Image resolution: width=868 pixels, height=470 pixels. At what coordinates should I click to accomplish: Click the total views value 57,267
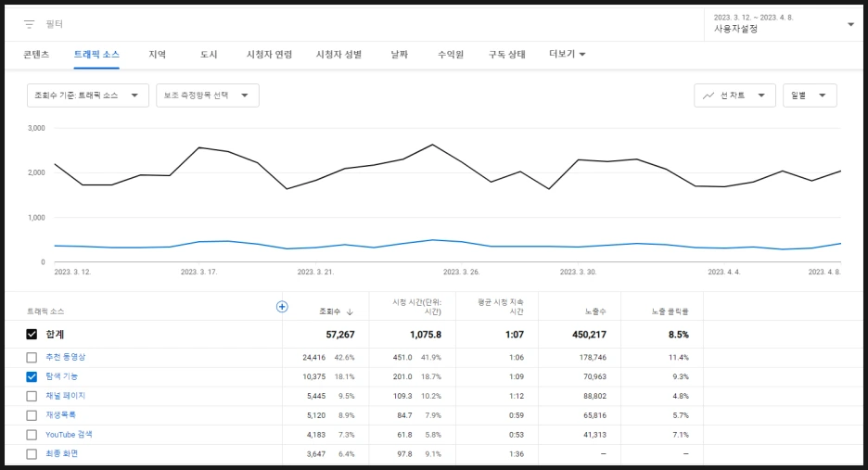click(x=340, y=335)
